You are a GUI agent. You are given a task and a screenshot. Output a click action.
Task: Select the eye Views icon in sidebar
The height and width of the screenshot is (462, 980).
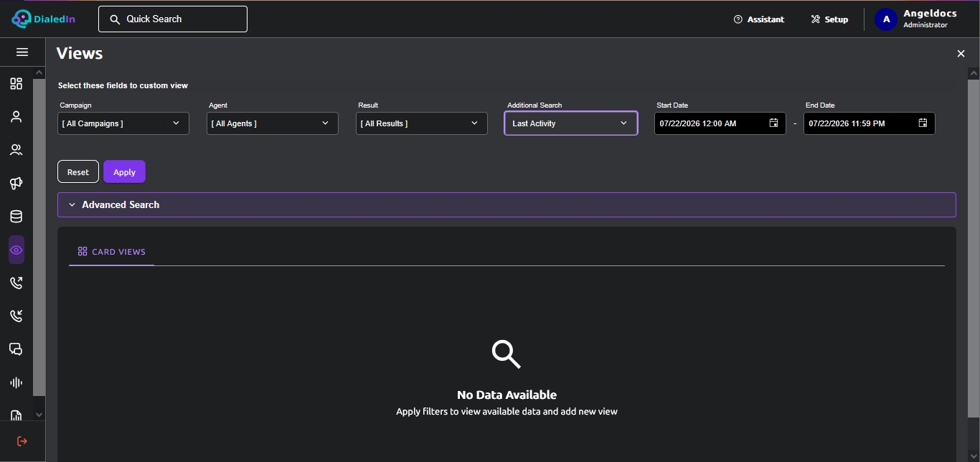[x=17, y=250]
